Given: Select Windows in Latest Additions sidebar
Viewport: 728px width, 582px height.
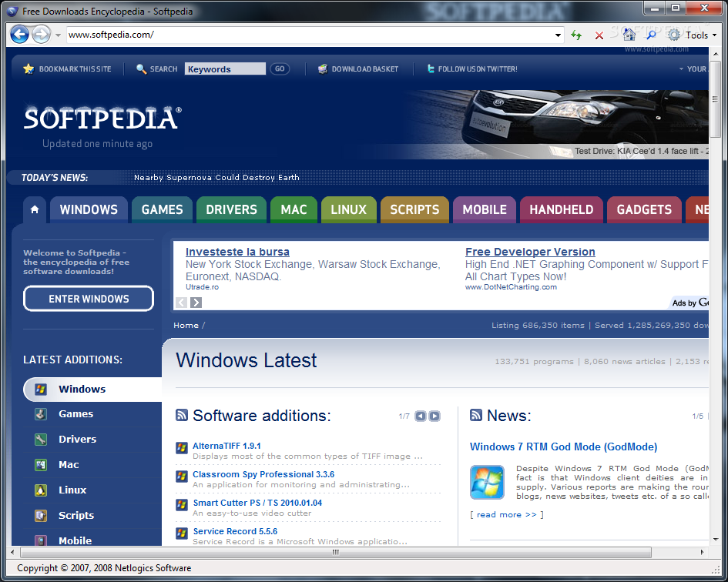Looking at the screenshot, I should pyautogui.click(x=92, y=389).
